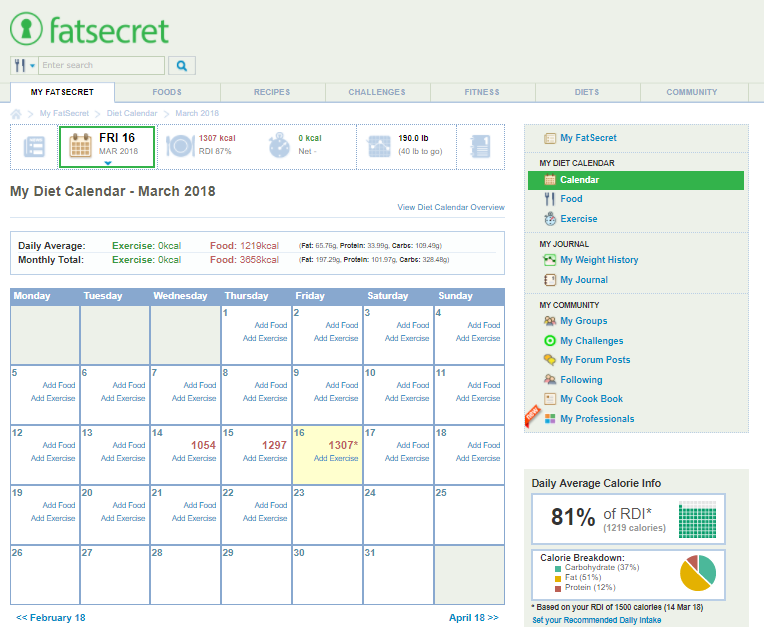Image resolution: width=764 pixels, height=627 pixels.
Task: Click the My Journal notebook icon
Action: pos(550,280)
